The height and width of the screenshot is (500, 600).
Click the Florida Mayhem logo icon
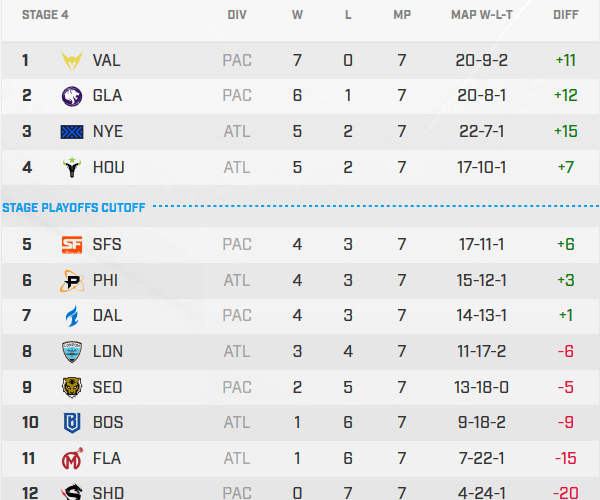coord(73,459)
